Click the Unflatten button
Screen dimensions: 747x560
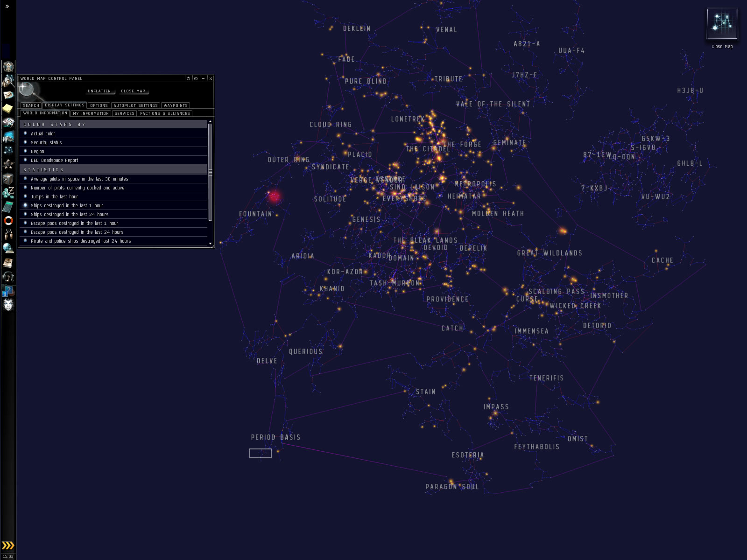coord(99,91)
